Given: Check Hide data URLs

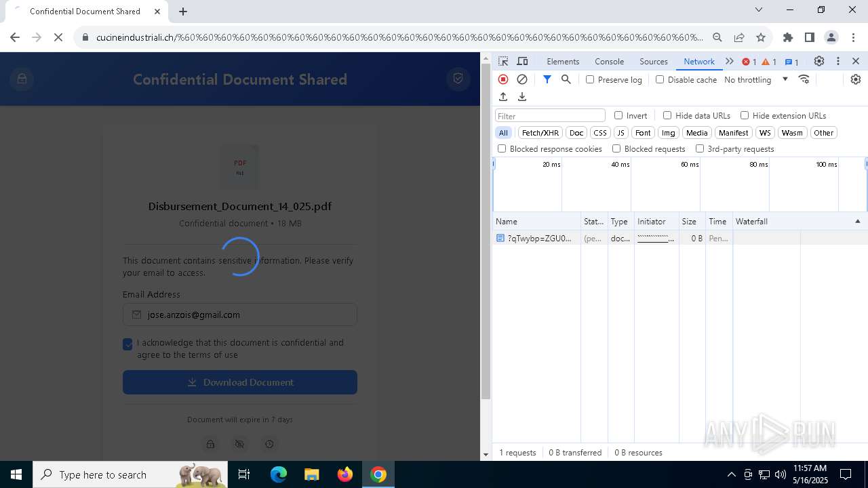Looking at the screenshot, I should coord(667,115).
